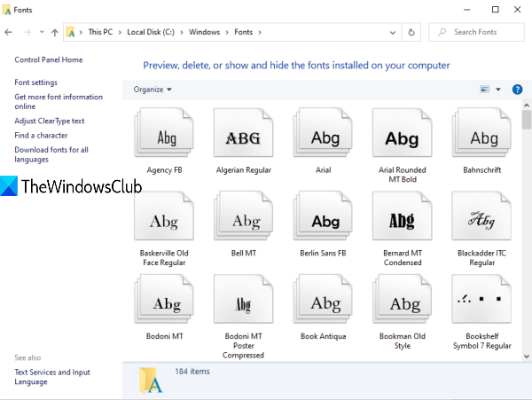Select Bookshelf Symbol 7 Regular icon

coord(481,299)
